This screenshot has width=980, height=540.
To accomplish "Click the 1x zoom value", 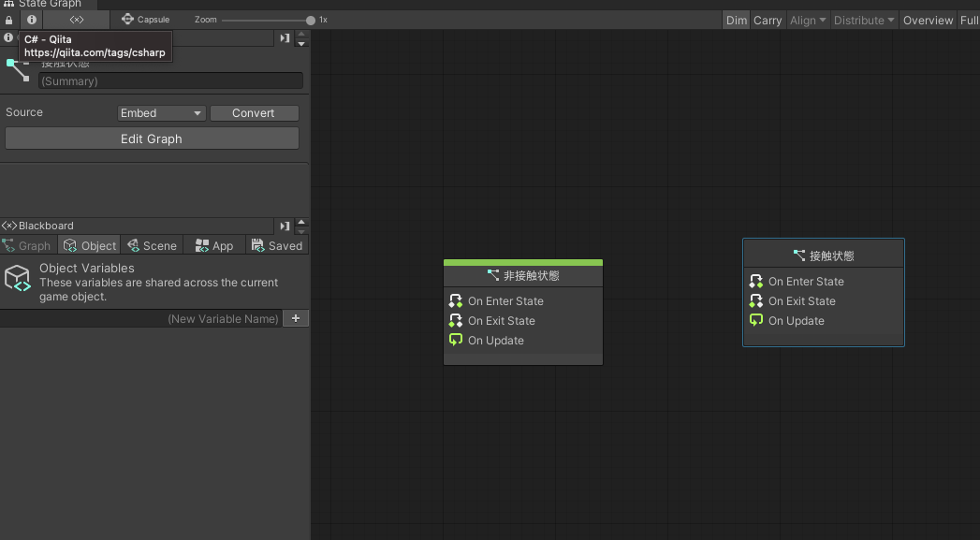I will [323, 20].
